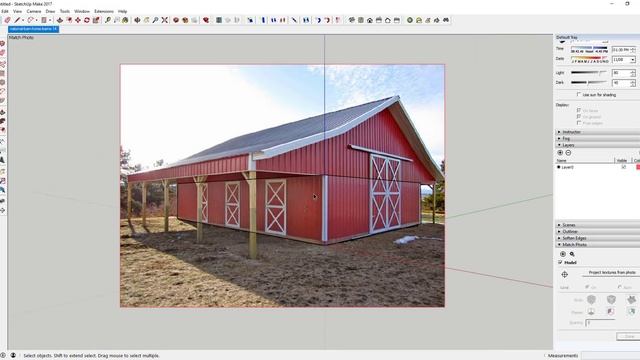The image size is (640, 360).
Task: Click Edit Matched Photo gear icon
Action: tap(572, 254)
